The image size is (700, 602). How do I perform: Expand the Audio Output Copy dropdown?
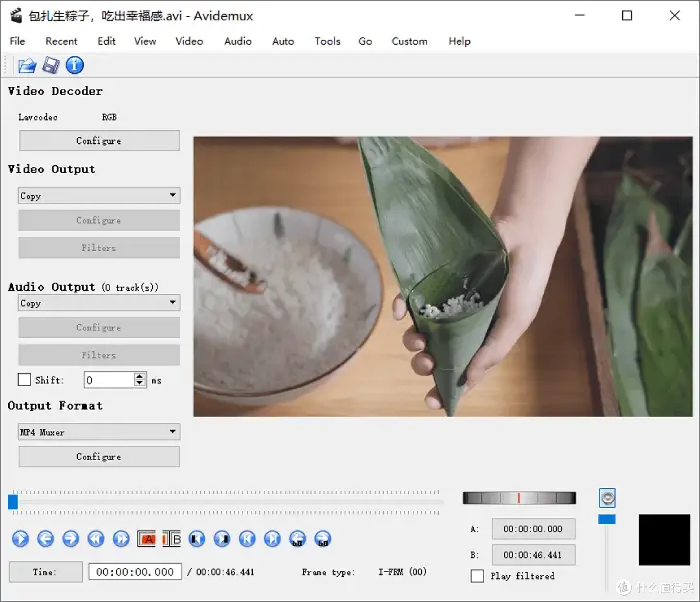[99, 303]
